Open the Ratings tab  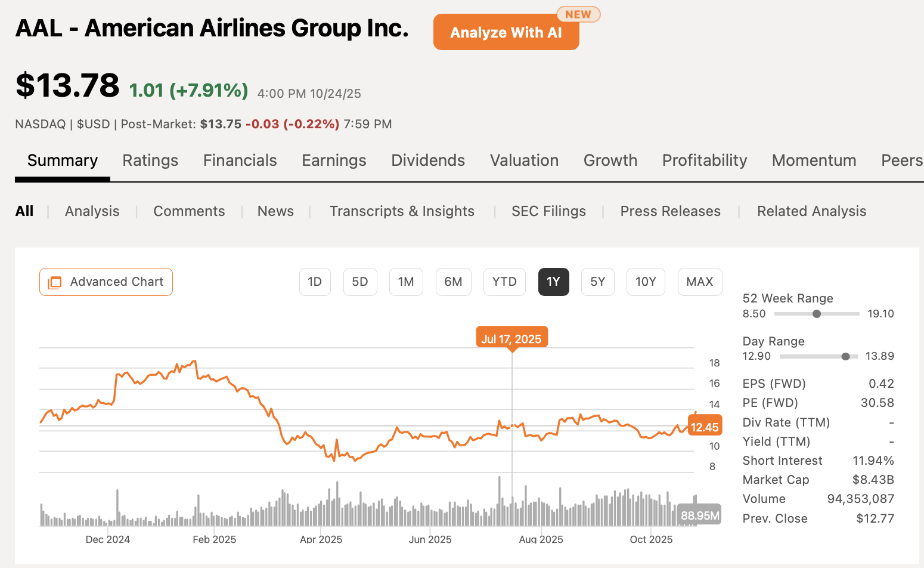(150, 160)
